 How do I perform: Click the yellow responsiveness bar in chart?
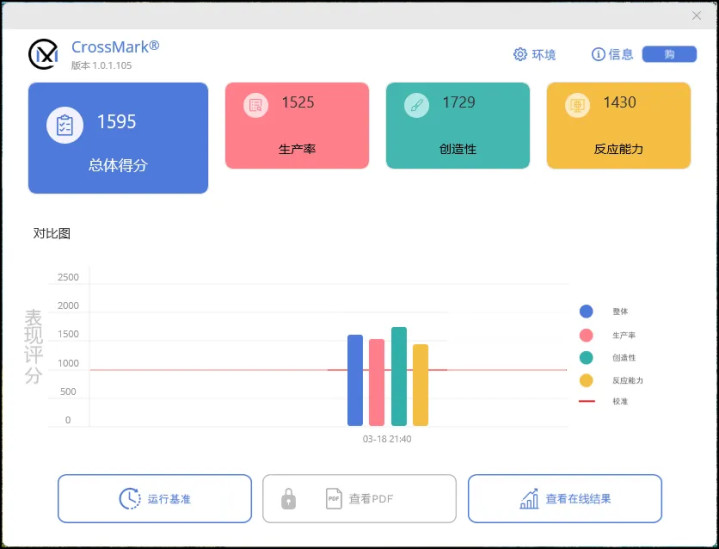tap(420, 385)
